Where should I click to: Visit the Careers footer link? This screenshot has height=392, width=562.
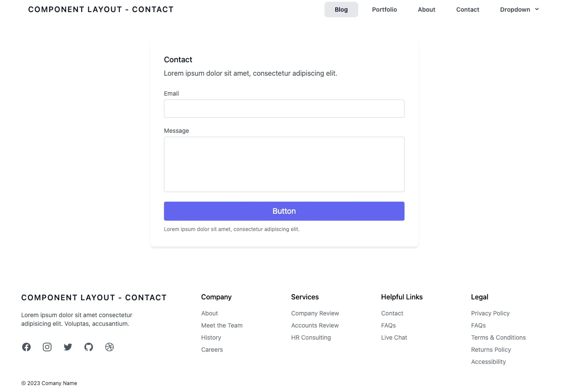pos(212,350)
